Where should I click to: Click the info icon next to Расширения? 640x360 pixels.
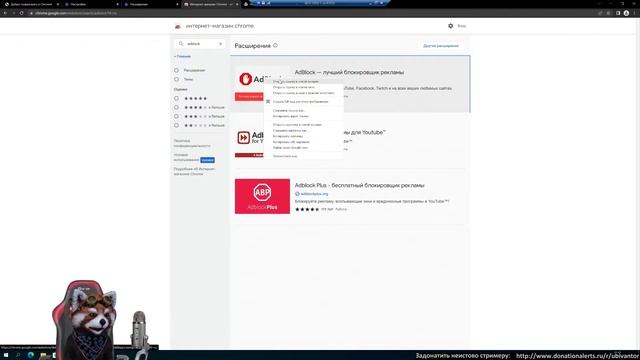[275, 45]
